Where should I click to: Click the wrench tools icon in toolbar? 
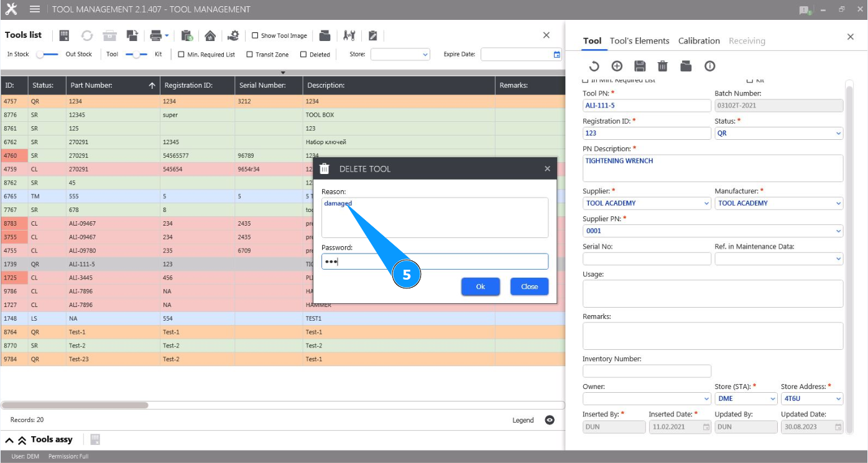coord(349,35)
